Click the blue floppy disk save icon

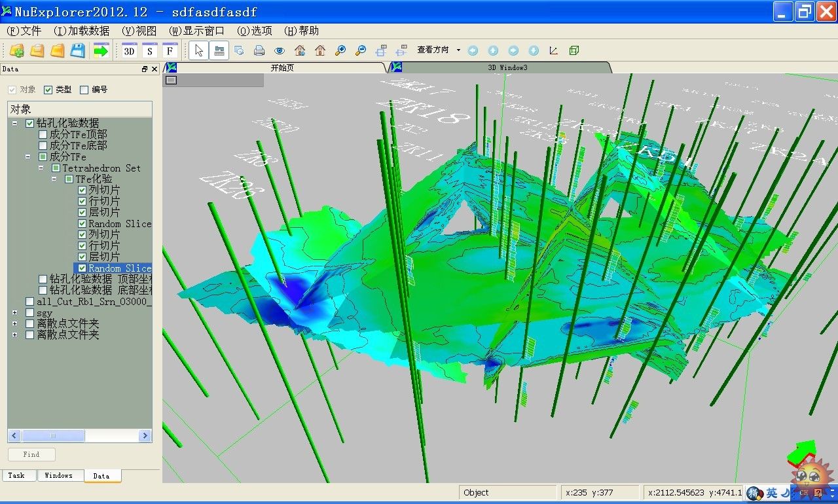77,50
